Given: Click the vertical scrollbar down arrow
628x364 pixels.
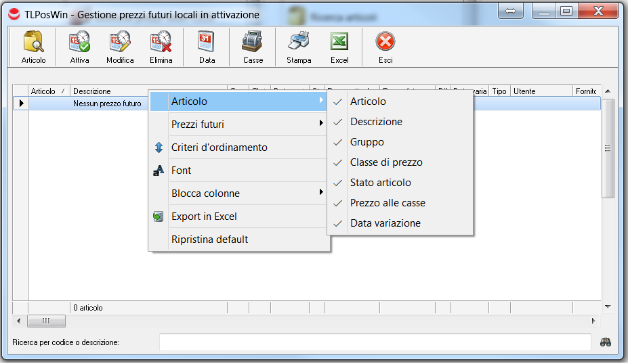Looking at the screenshot, I should [608, 306].
